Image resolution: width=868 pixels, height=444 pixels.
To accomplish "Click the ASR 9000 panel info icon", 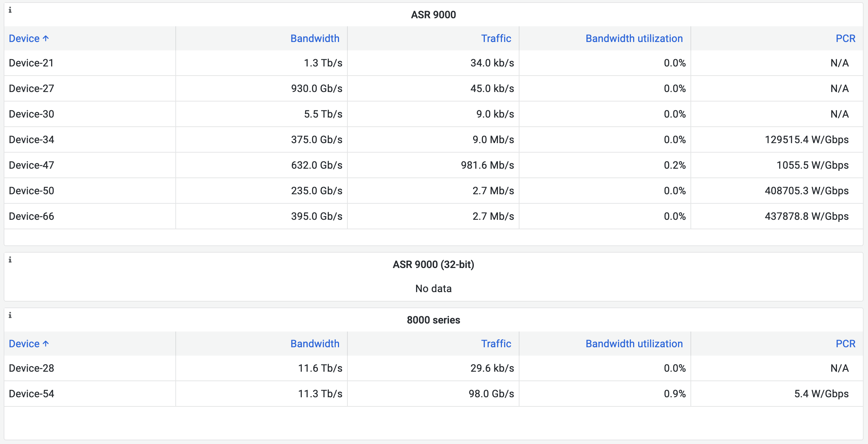I will (10, 10).
